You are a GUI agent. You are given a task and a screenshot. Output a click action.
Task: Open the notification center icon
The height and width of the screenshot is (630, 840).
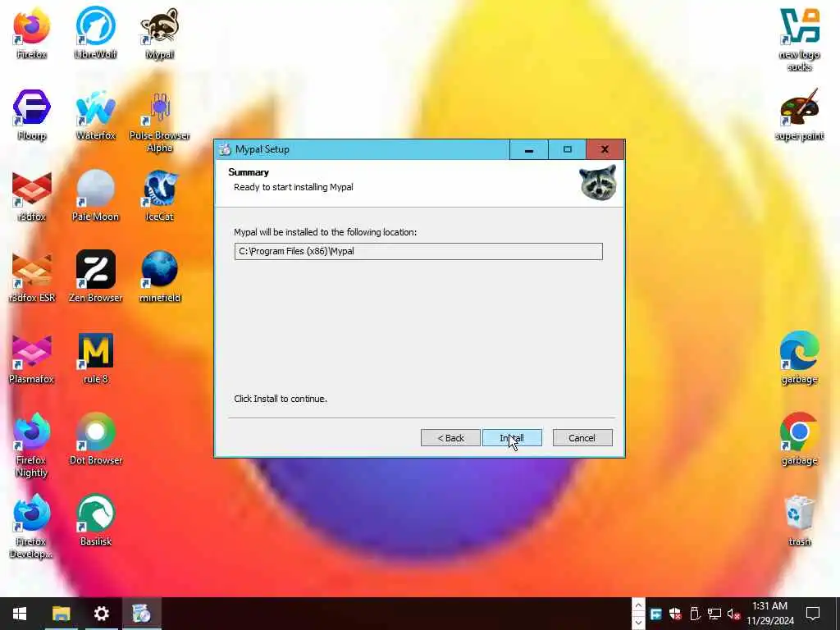[813, 614]
